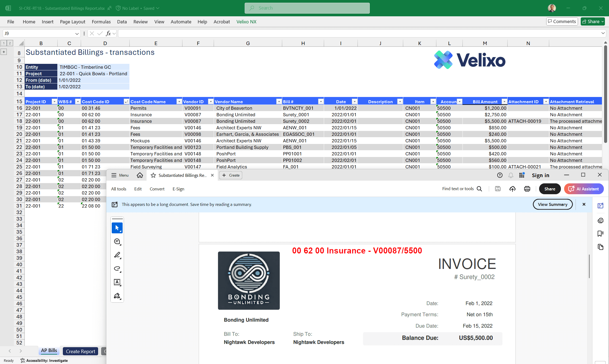Image resolution: width=609 pixels, height=364 pixels.
Task: Click the Acrobat help question mark icon
Action: [x=500, y=175]
